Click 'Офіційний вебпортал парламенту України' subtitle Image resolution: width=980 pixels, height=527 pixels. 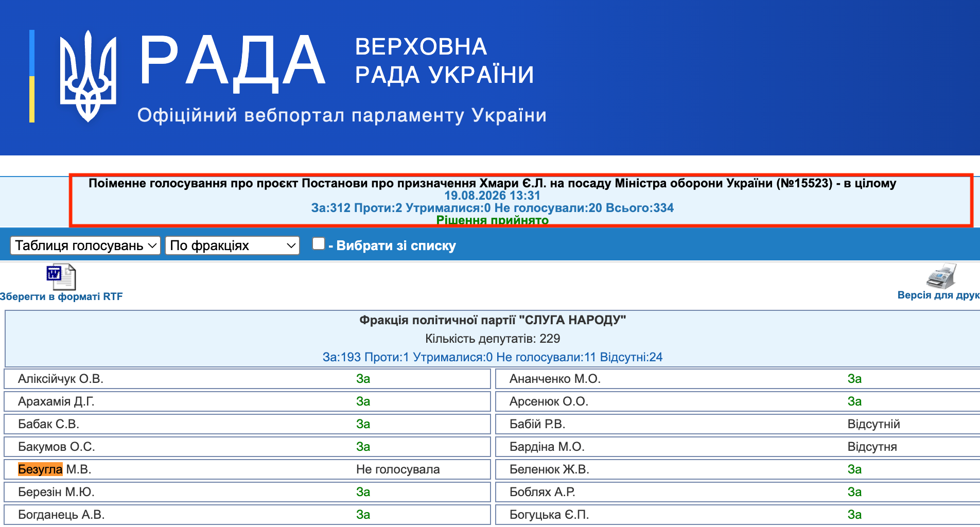tap(342, 115)
